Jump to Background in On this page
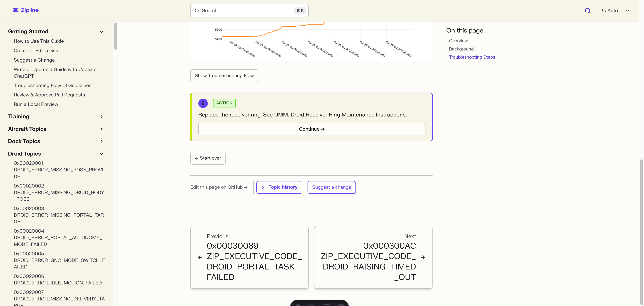Screen dimensions: 644x306 click(x=461, y=49)
